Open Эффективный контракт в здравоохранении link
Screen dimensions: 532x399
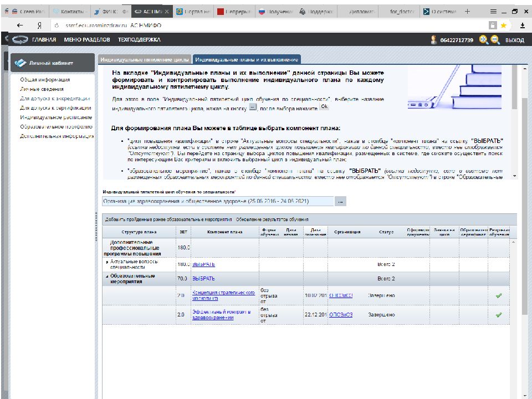click(221, 315)
